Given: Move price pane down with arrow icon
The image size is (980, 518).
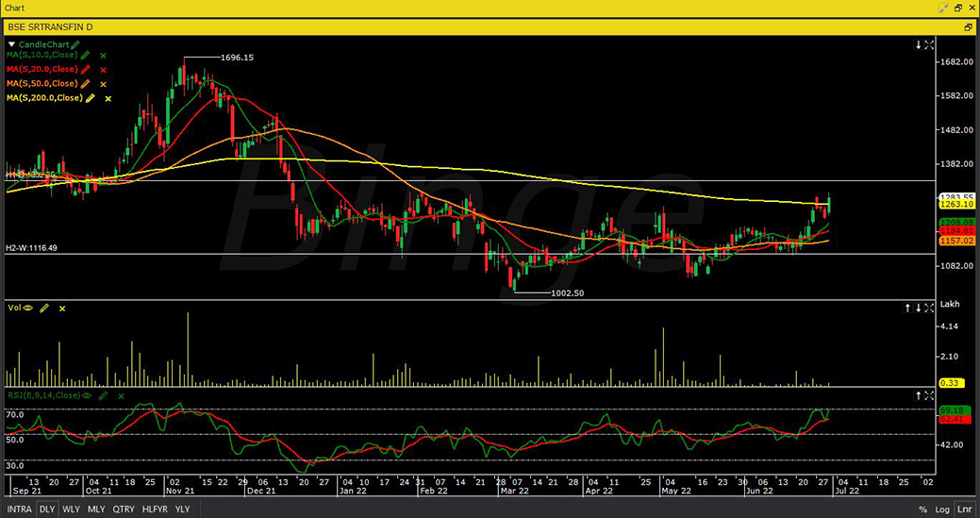Looking at the screenshot, I should point(918,45).
